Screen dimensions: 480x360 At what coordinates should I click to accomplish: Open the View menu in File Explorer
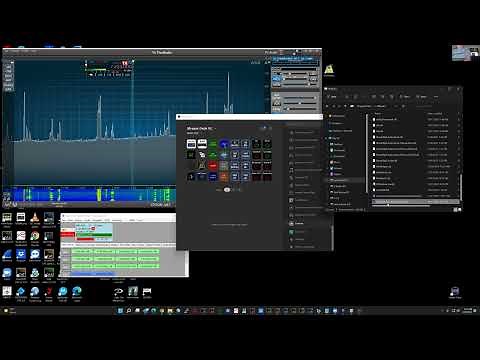click(x=422, y=97)
